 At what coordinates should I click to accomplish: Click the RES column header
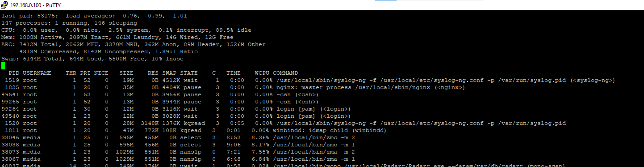[153, 73]
